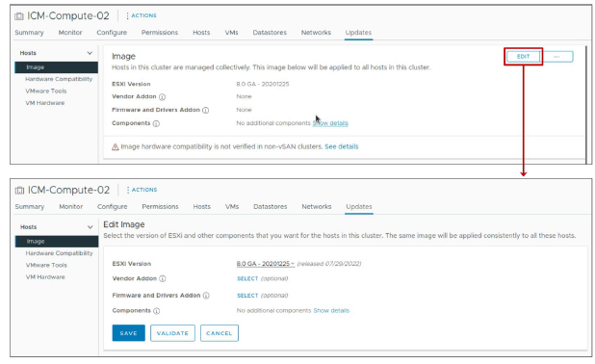The height and width of the screenshot is (364, 595).
Task: Click the Vendor Addon info icon in upper panel
Action: click(162, 97)
